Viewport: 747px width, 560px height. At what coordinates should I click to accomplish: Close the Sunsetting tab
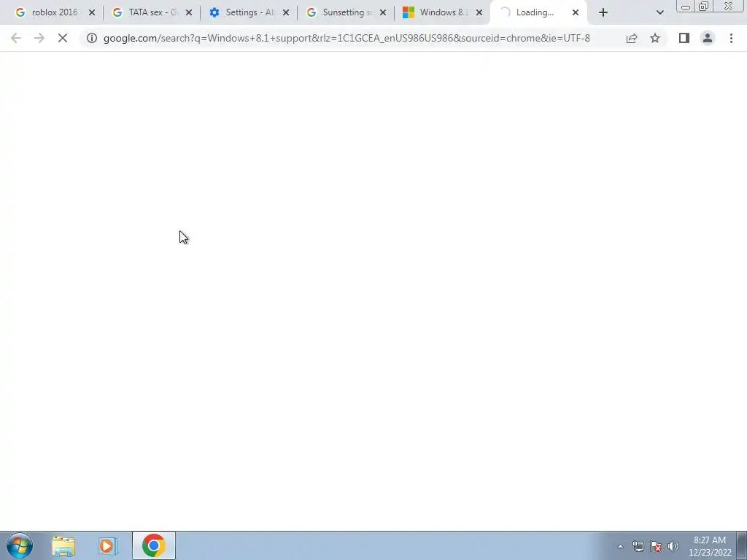point(383,13)
